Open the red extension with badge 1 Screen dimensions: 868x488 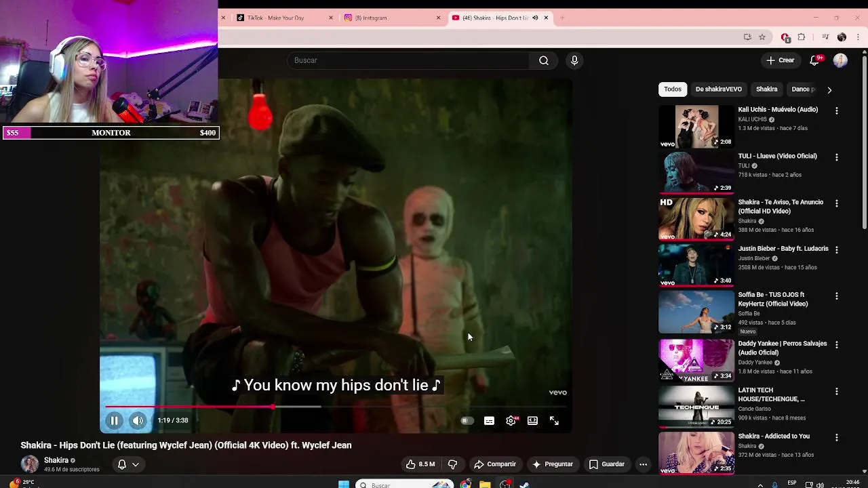click(x=785, y=37)
